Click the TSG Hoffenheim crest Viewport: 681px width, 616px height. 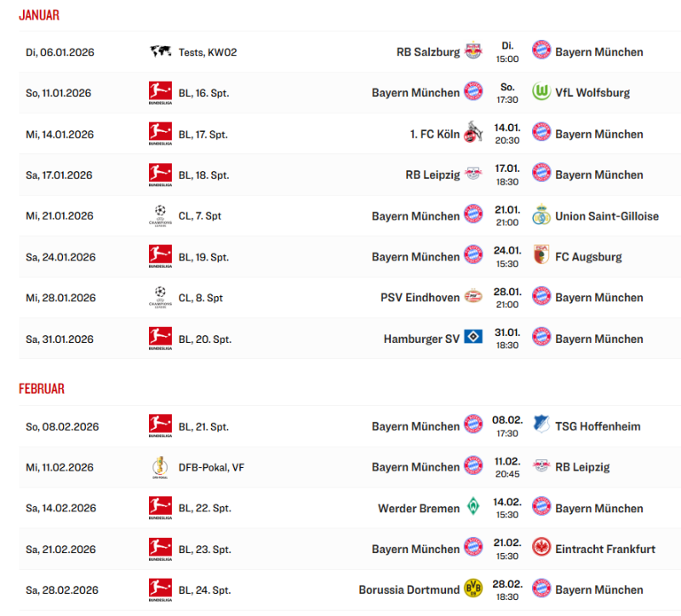point(541,425)
